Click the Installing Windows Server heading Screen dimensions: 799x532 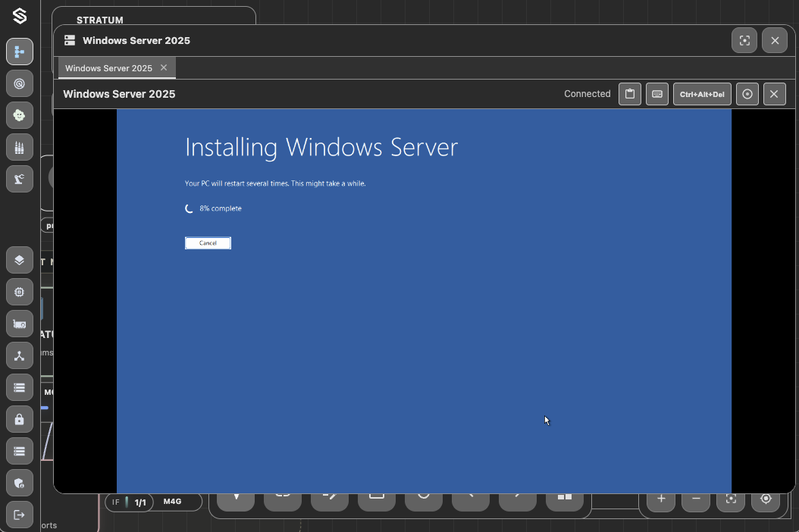[x=321, y=148]
